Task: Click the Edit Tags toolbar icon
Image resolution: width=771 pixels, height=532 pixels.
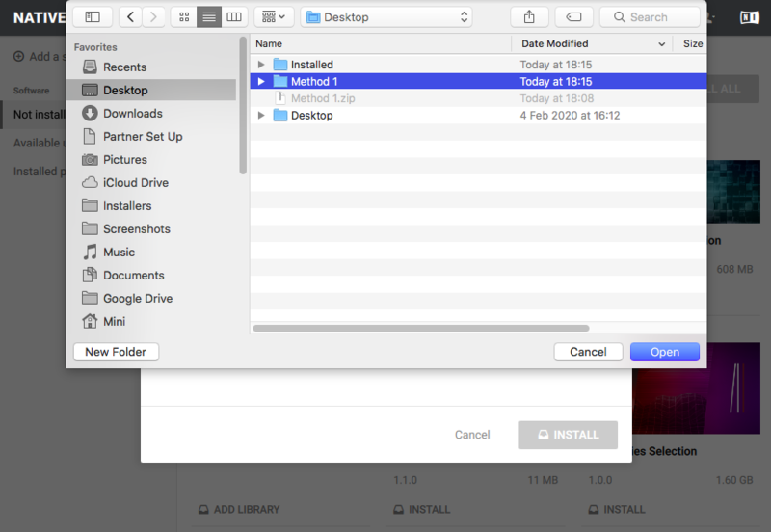Action: [x=573, y=17]
